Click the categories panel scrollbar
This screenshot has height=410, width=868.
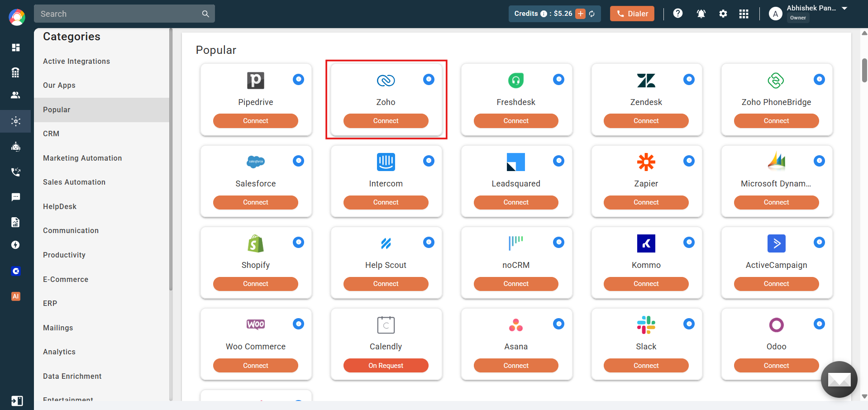pyautogui.click(x=171, y=159)
